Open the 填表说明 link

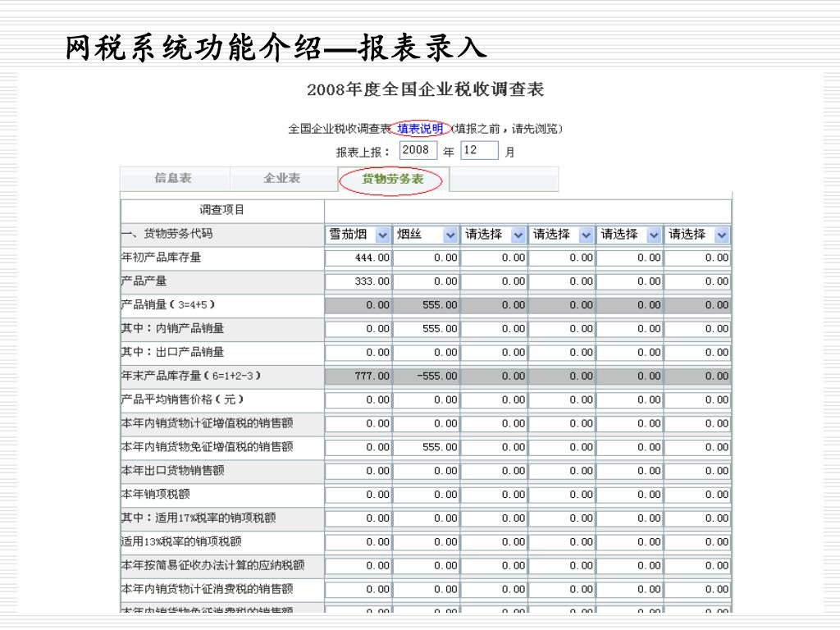[420, 129]
